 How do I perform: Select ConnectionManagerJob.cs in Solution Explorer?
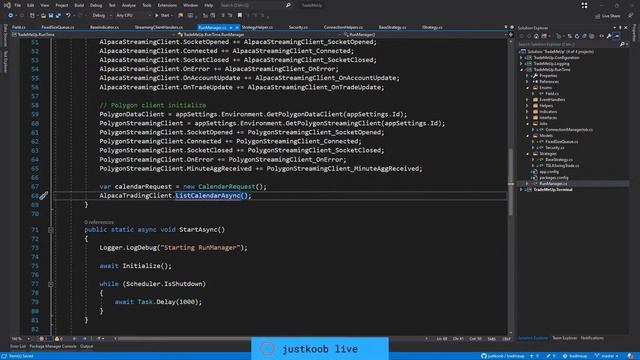coord(569,130)
